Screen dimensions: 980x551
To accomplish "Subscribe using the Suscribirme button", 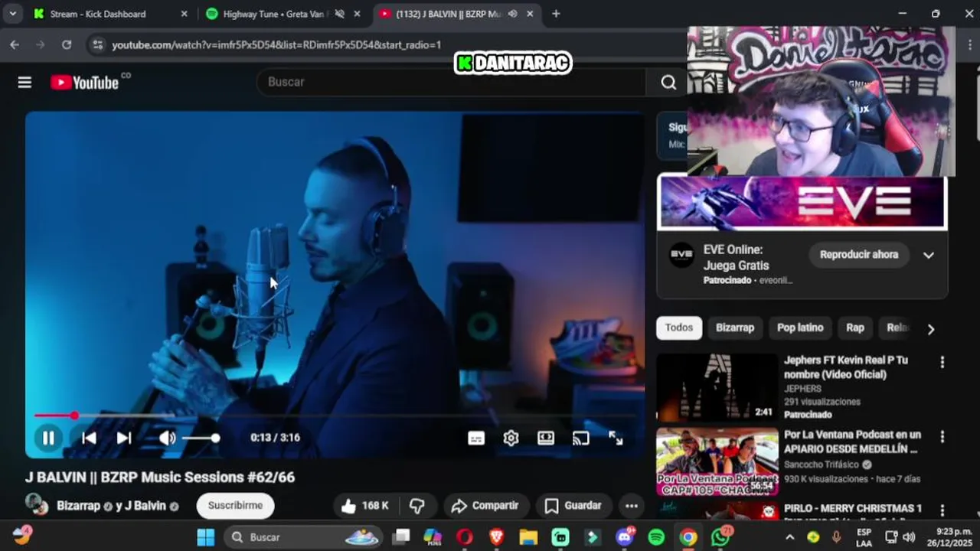I will pos(235,506).
